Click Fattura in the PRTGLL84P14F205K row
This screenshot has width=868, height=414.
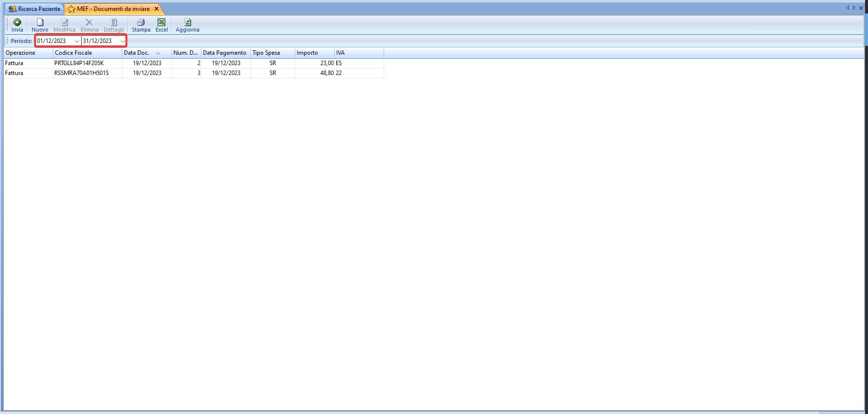pos(28,63)
